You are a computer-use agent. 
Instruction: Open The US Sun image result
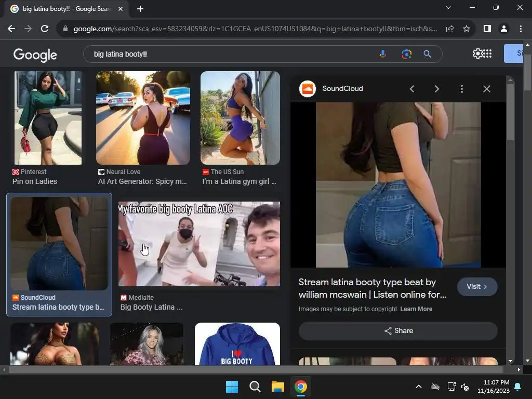click(240, 118)
